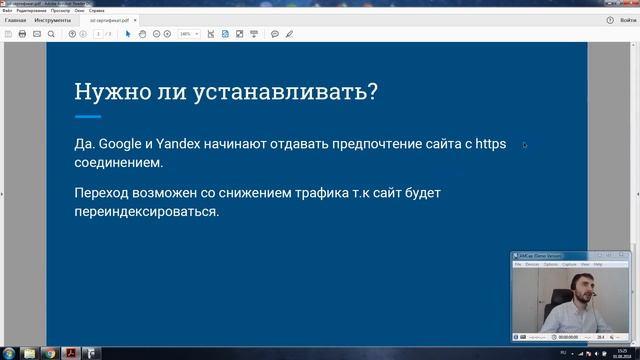
Task: Click the Send by email envelope icon
Action: 37,34
